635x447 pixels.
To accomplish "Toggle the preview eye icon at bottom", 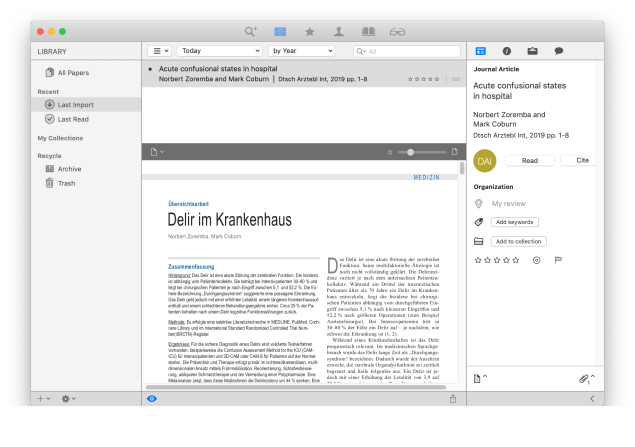I will click(x=152, y=398).
